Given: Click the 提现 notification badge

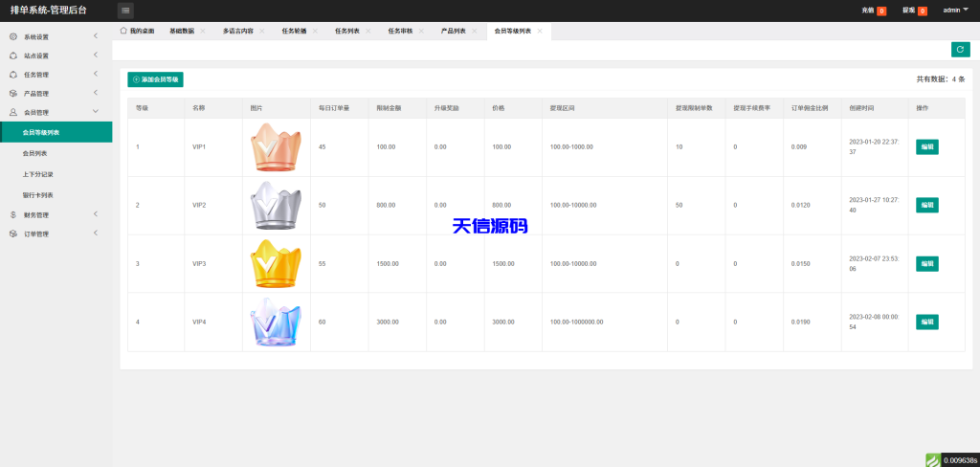Looking at the screenshot, I should coord(922,11).
